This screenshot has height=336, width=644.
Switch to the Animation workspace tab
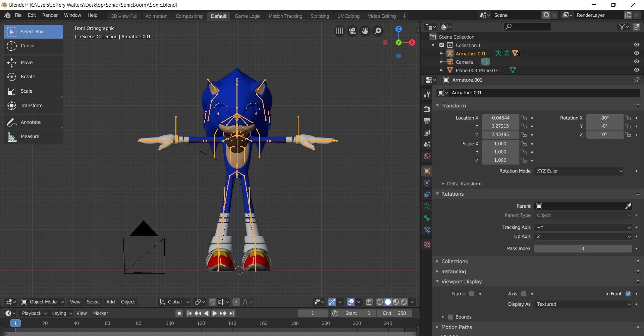[156, 16]
